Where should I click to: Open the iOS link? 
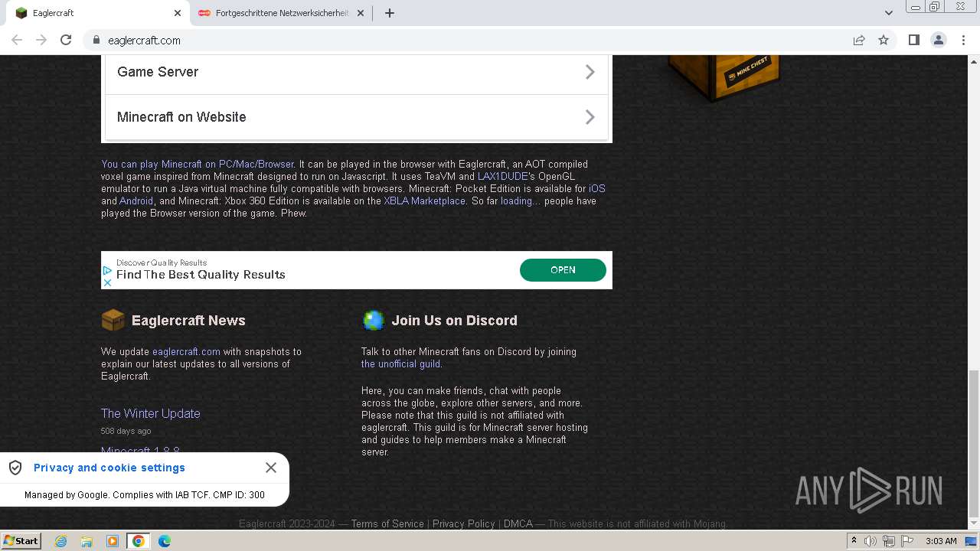pos(596,188)
